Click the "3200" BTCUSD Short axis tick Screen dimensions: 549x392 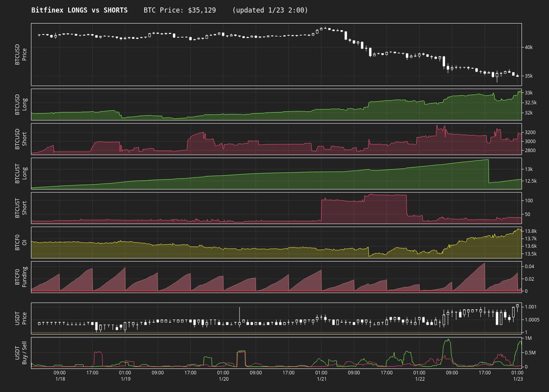tap(530, 132)
